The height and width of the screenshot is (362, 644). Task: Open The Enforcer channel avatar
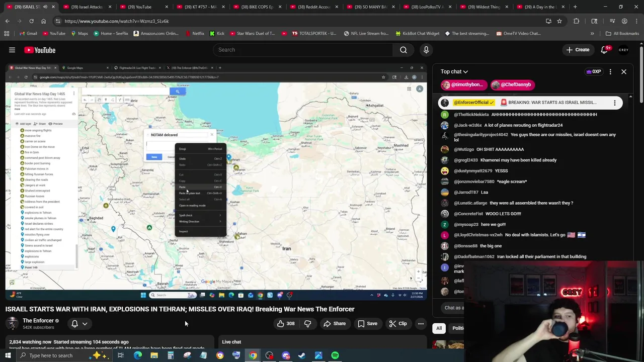pyautogui.click(x=12, y=323)
